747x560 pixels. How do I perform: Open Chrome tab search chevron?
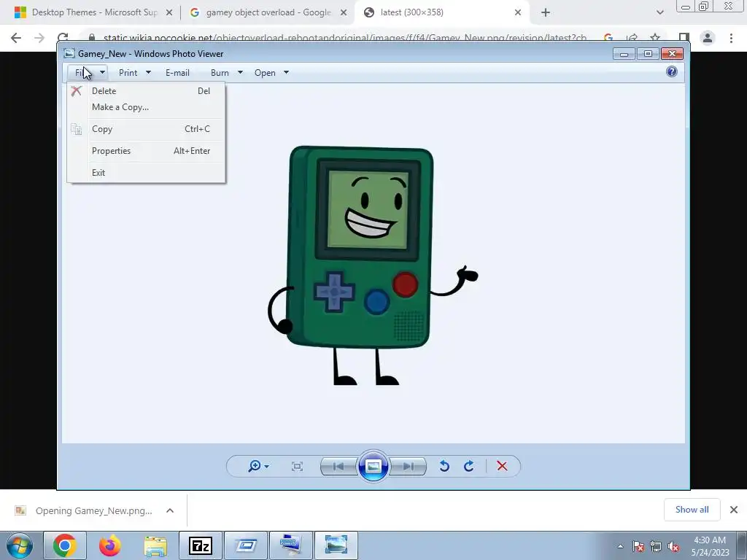pos(659,13)
